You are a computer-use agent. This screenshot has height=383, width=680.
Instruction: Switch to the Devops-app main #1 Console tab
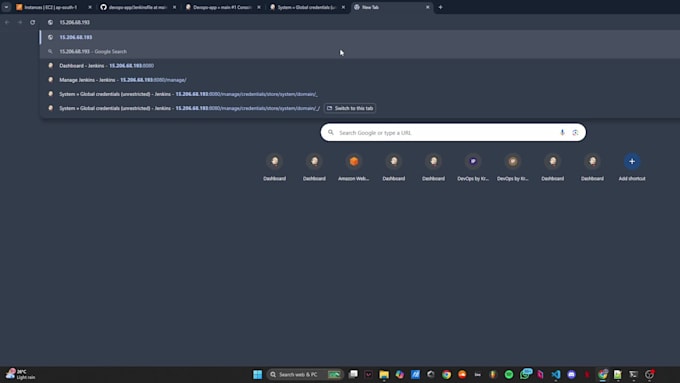222,7
